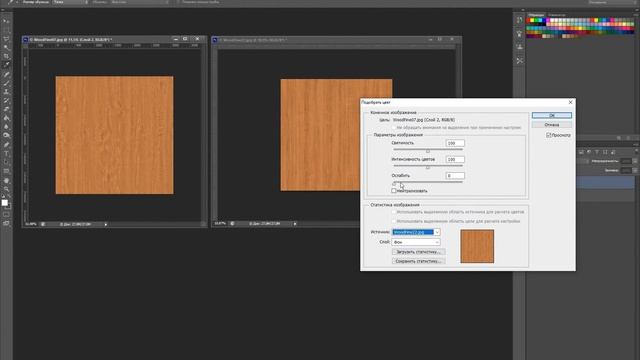Click zoom percentage field in left document
The image size is (640, 360).
31,224
